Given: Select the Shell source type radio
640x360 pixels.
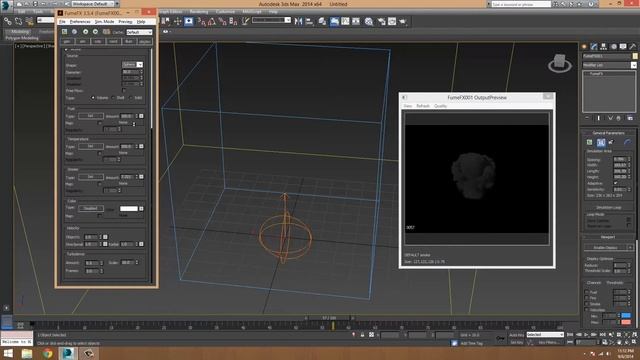Looking at the screenshot, I should pos(113,98).
